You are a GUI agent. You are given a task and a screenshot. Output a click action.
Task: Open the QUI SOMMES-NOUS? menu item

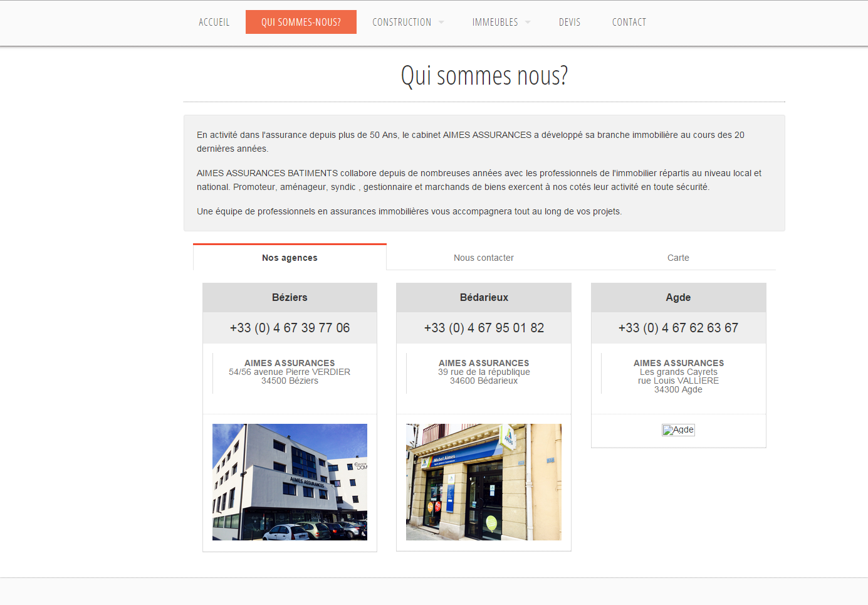pos(301,22)
